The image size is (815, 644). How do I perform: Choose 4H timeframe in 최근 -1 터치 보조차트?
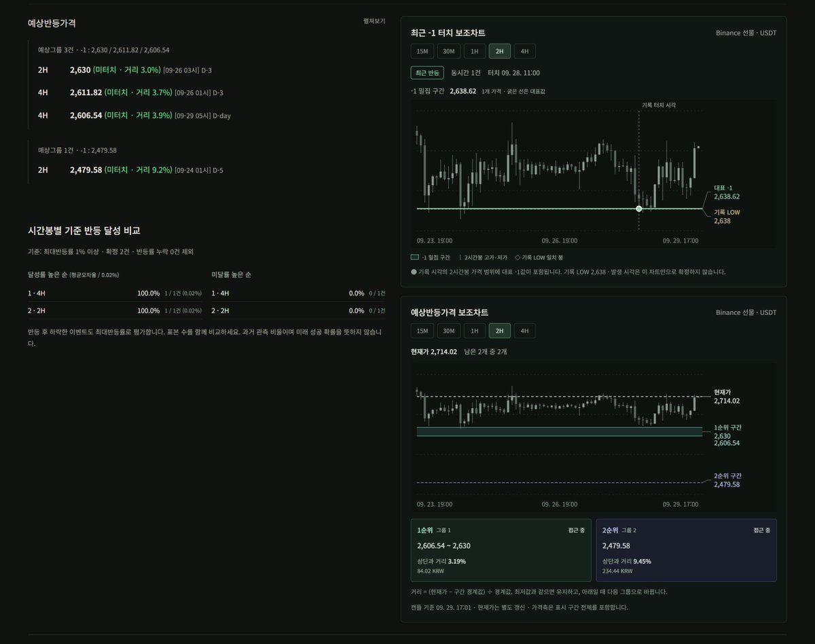(x=525, y=51)
